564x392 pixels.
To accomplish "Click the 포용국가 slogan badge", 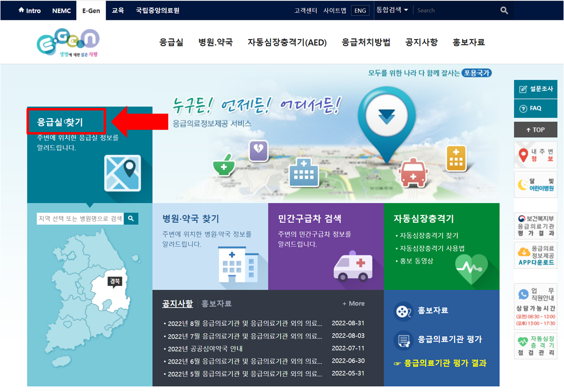I will click(477, 73).
